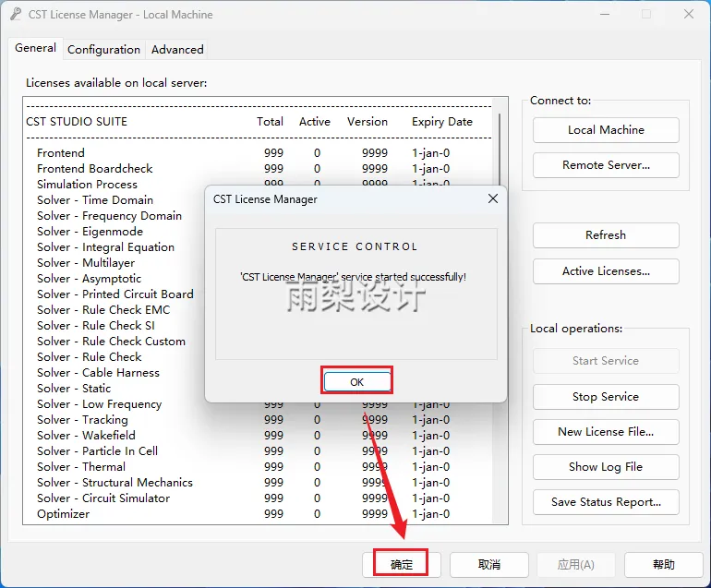Click the Active column header

tap(315, 122)
